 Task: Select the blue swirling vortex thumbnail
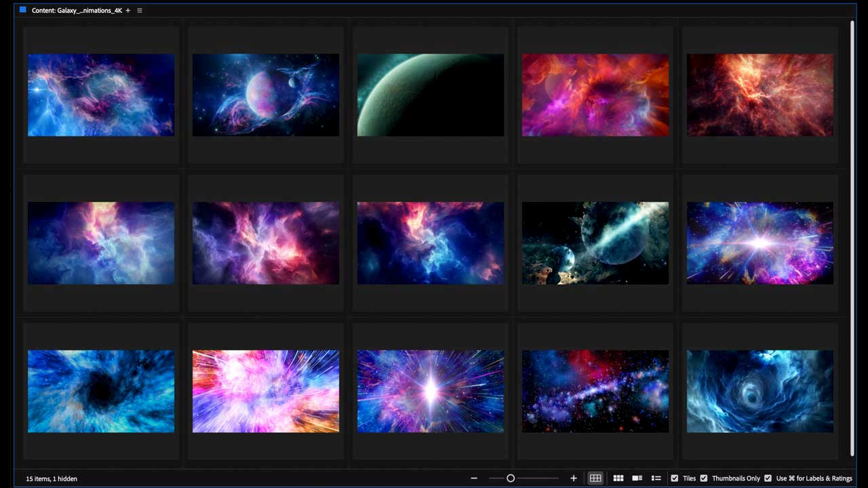(759, 391)
